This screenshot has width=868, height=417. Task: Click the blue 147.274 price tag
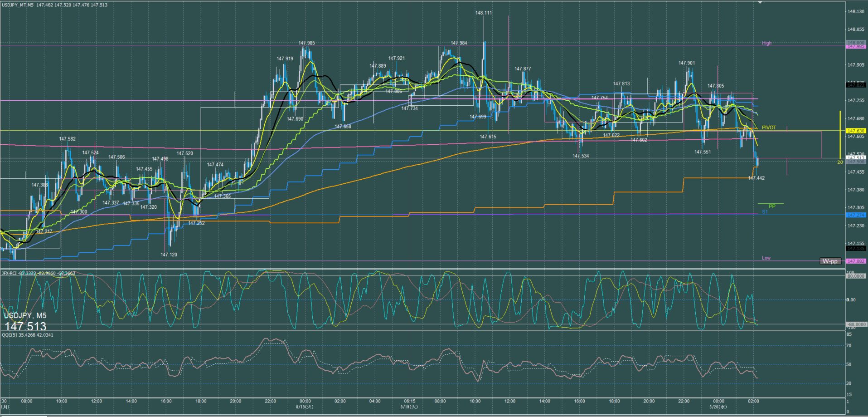(x=856, y=215)
